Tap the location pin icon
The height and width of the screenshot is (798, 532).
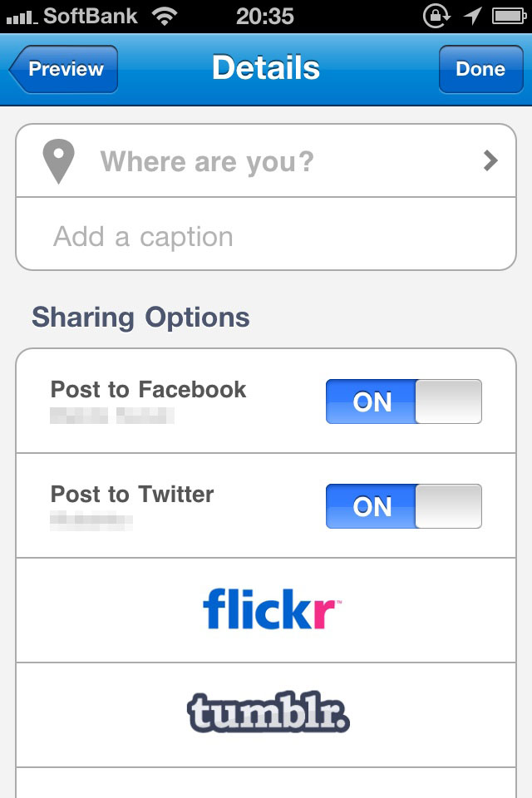pyautogui.click(x=59, y=161)
